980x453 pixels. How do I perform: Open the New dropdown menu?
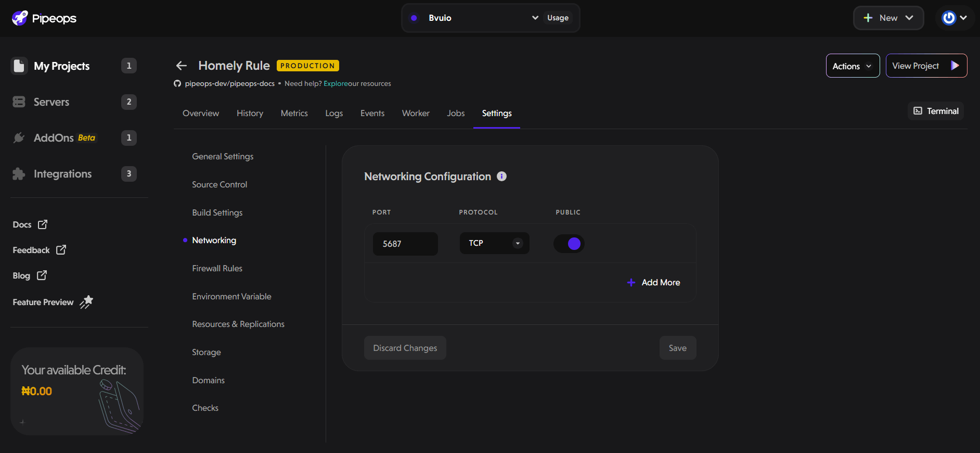tap(888, 18)
